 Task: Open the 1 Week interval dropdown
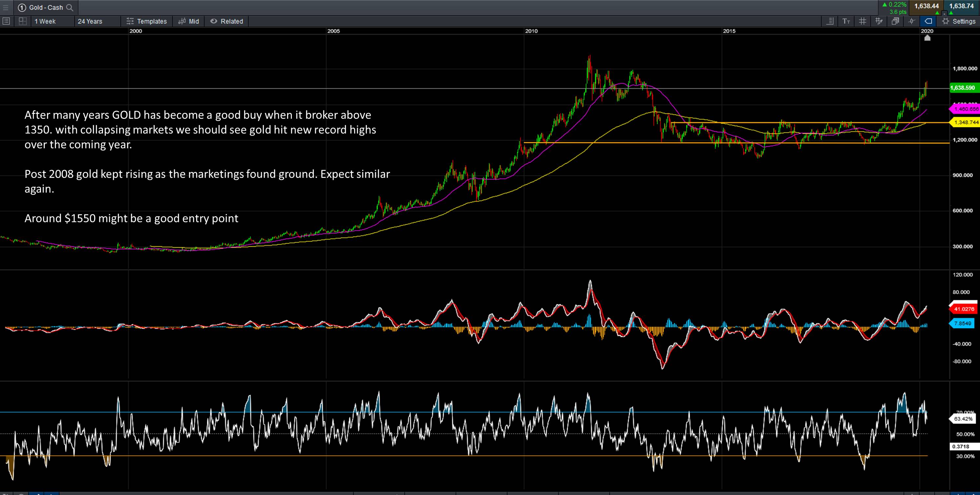[45, 21]
